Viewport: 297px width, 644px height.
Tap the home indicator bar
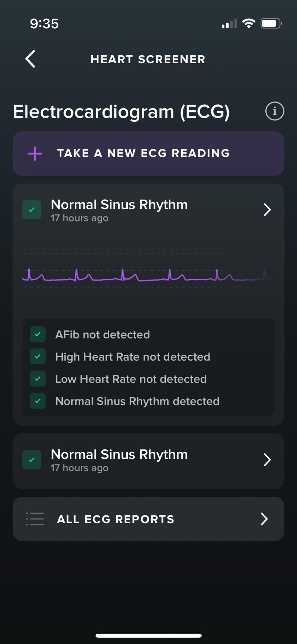tap(148, 636)
